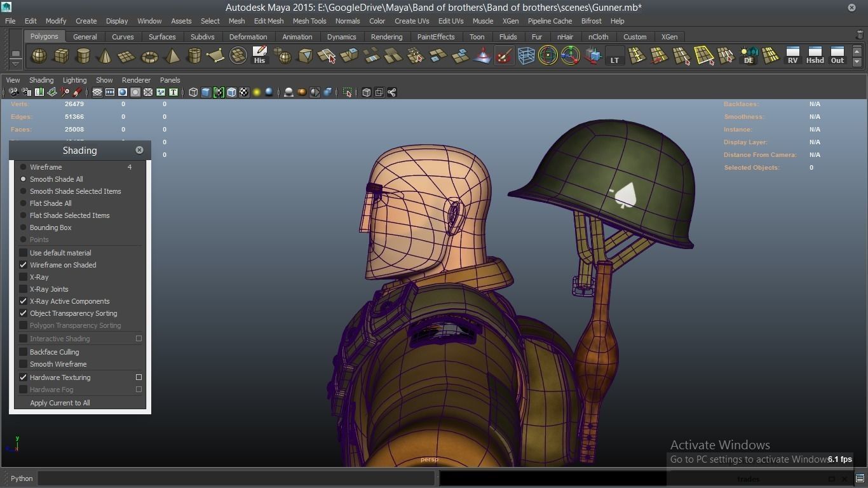Open the panel Panels menu
This screenshot has height=488, width=868.
click(x=170, y=80)
